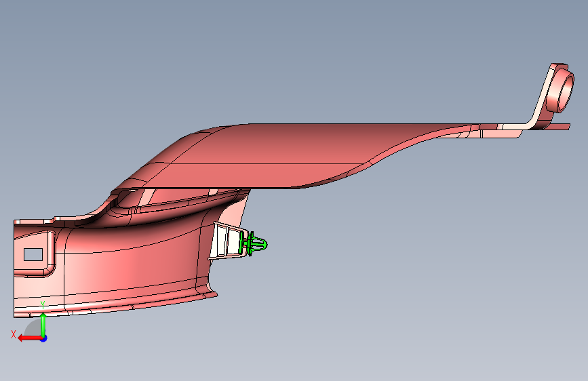Viewport: 588px width, 381px height.
Task: Select the circular ring boss on the model
Action: [560, 89]
